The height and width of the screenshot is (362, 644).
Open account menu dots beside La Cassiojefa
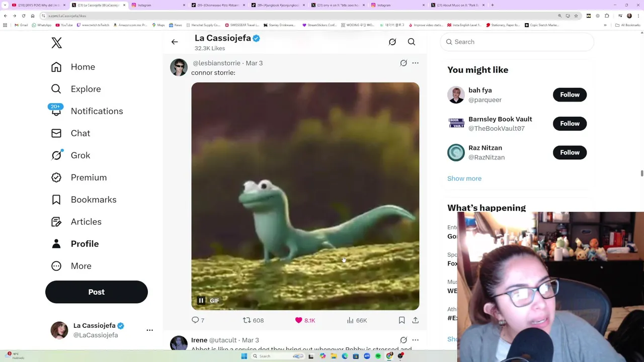tap(149, 330)
